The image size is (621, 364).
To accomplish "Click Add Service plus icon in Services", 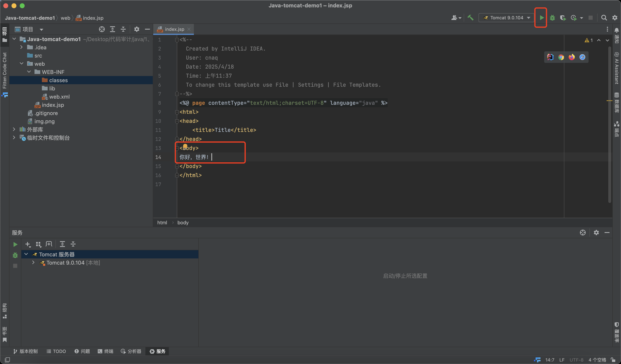I will click(28, 244).
